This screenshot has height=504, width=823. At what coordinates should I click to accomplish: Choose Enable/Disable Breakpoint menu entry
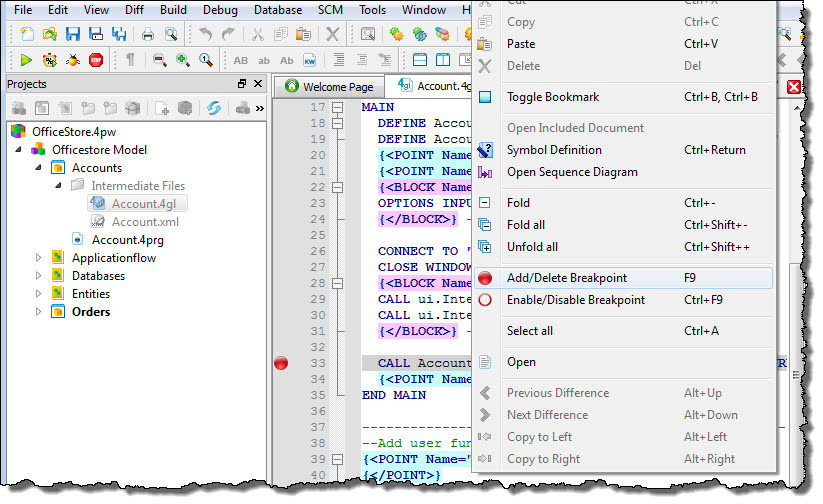pos(575,300)
